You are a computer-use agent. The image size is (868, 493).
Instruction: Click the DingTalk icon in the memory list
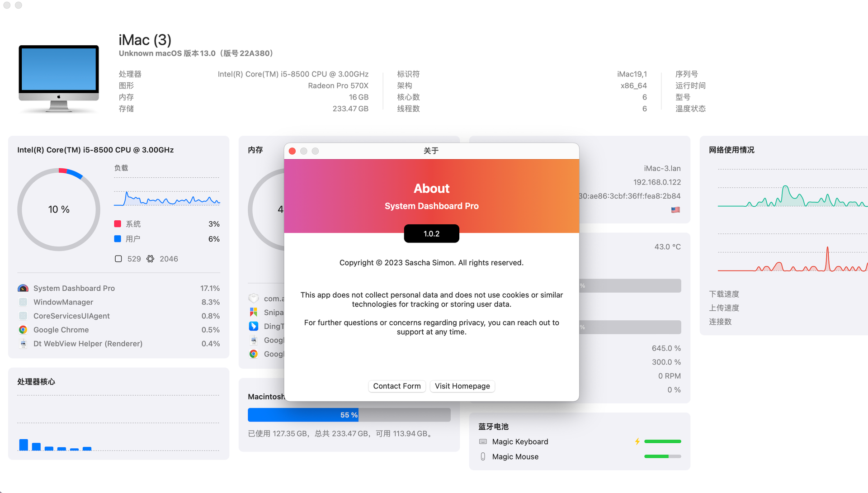(x=254, y=326)
